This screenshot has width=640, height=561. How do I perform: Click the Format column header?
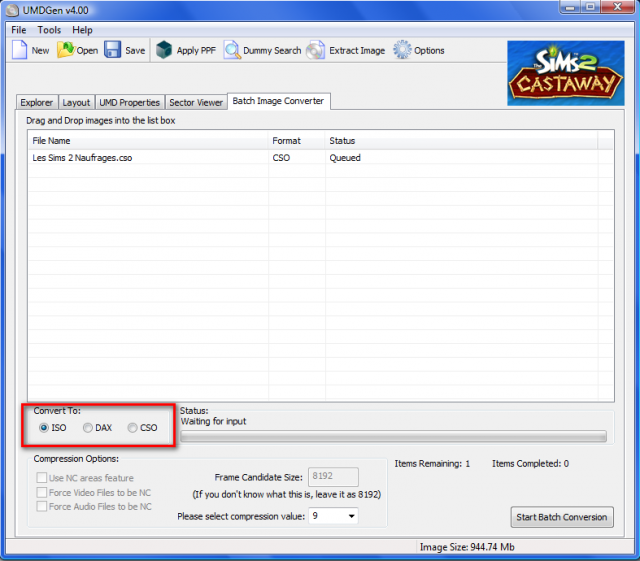click(297, 141)
